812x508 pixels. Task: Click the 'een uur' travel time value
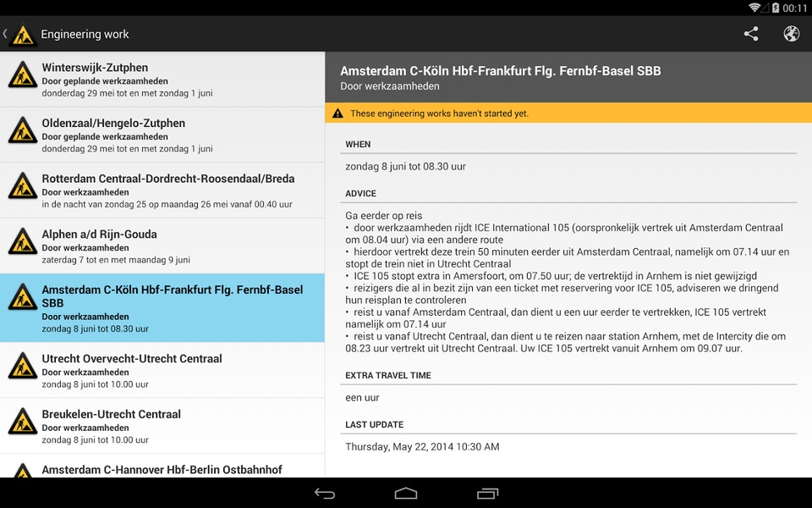coord(363,398)
